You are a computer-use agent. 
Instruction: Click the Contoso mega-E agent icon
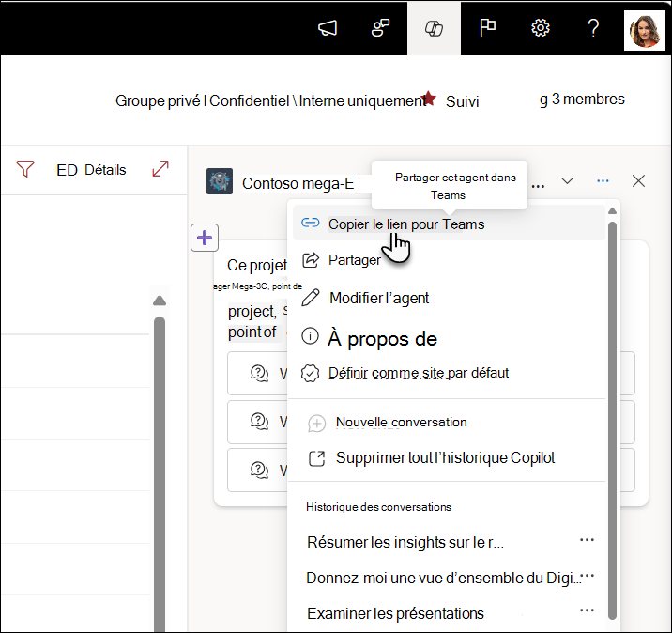(220, 181)
